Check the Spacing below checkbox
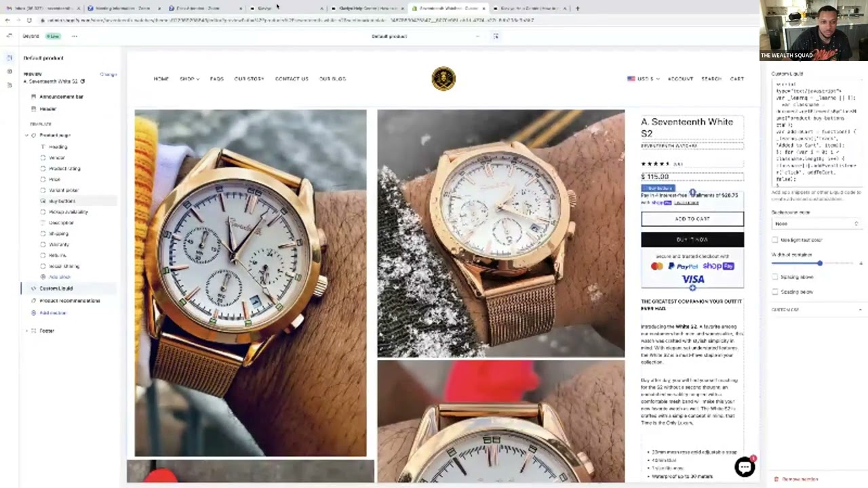The image size is (868, 488). (x=775, y=291)
